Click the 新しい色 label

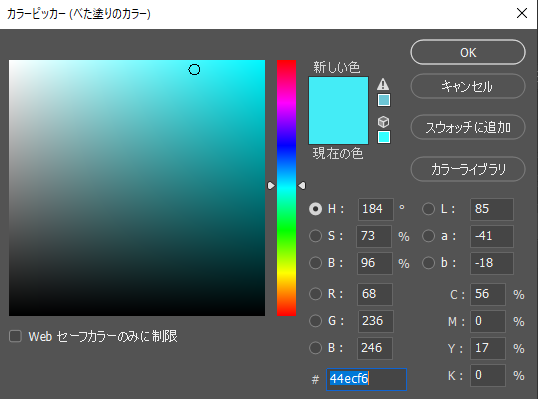point(337,67)
